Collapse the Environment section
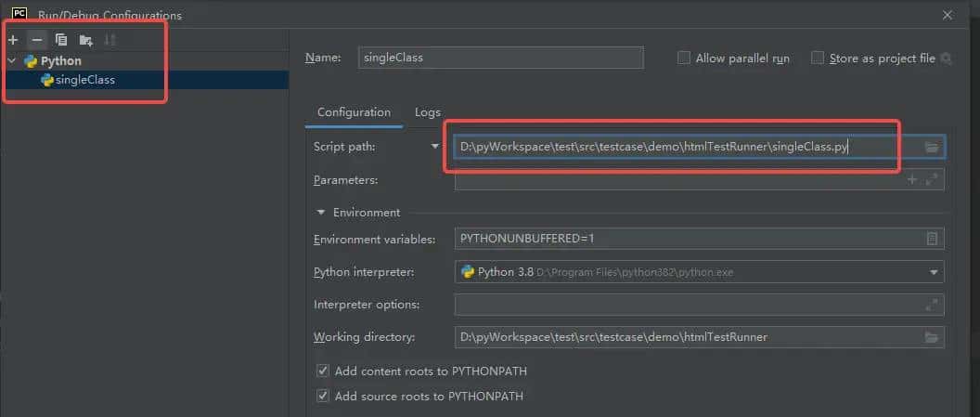 (x=321, y=213)
